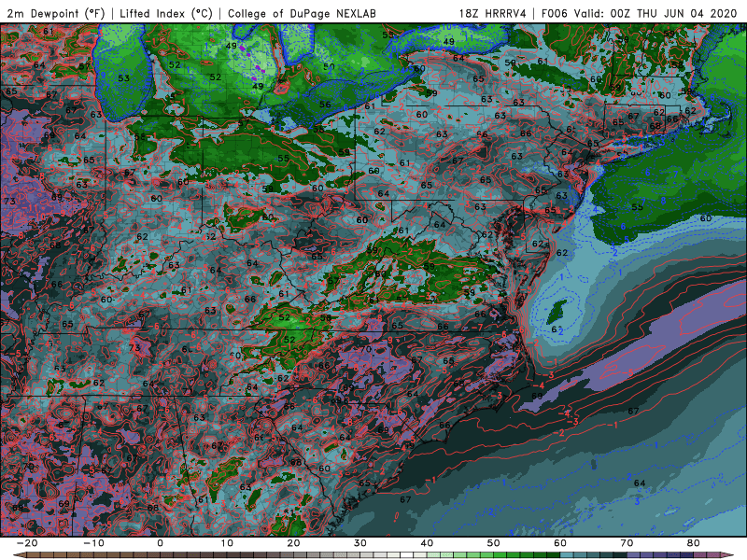The height and width of the screenshot is (560, 747).
Task: Click the '70' color scale label
Action: [x=627, y=543]
